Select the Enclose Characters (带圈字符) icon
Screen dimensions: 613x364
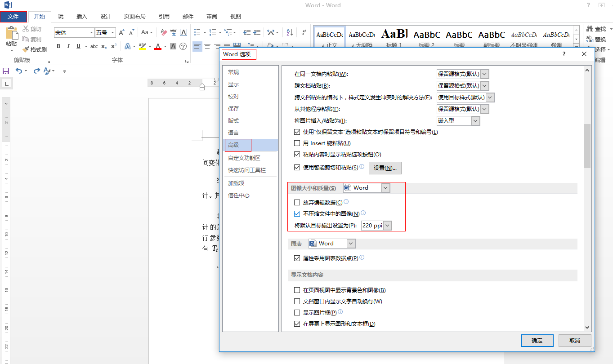coord(183,46)
